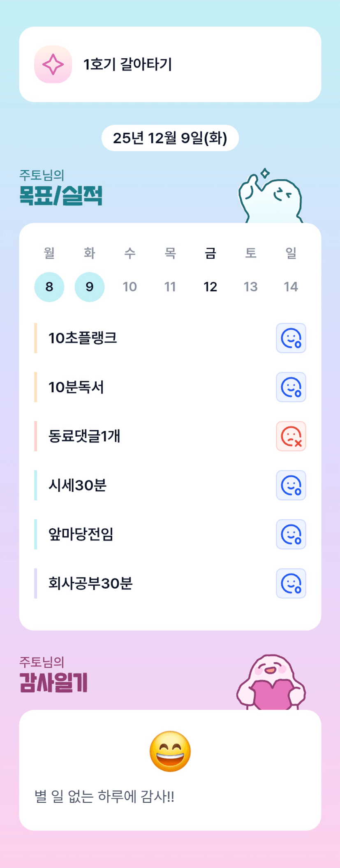Toggle the red sad face for 동료댓글1개
This screenshot has width=340, height=868.
(291, 436)
